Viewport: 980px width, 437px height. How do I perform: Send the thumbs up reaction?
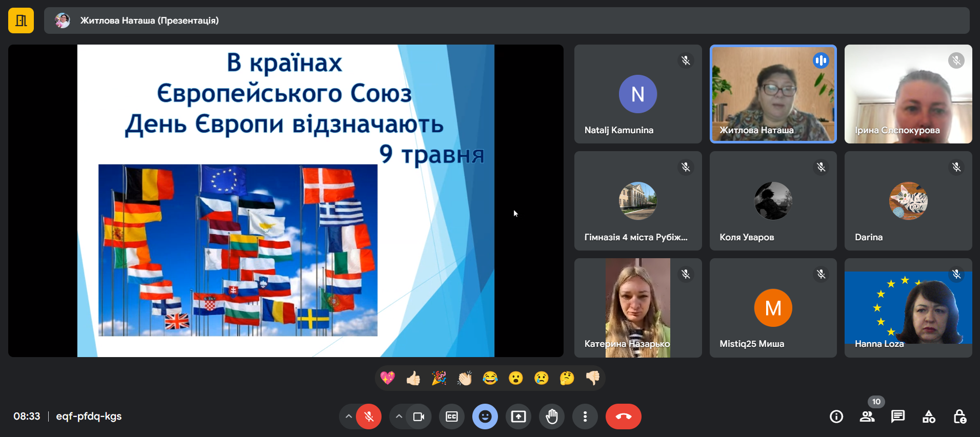point(413,378)
